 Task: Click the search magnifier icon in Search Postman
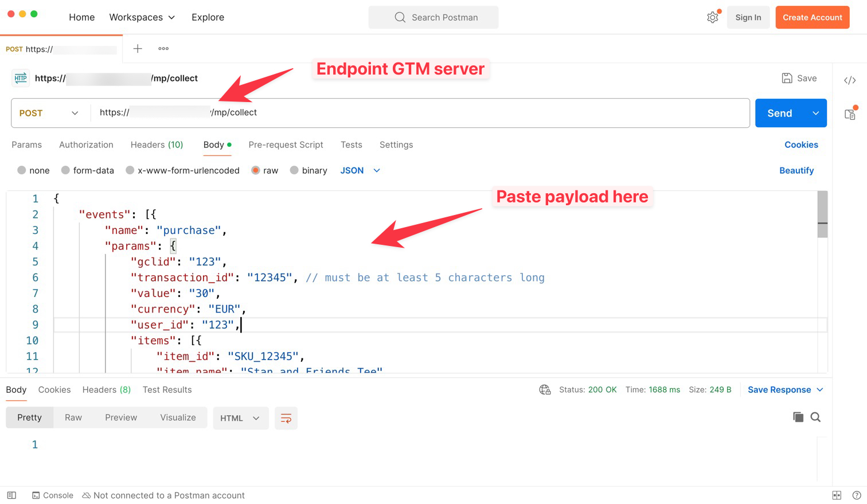(400, 17)
